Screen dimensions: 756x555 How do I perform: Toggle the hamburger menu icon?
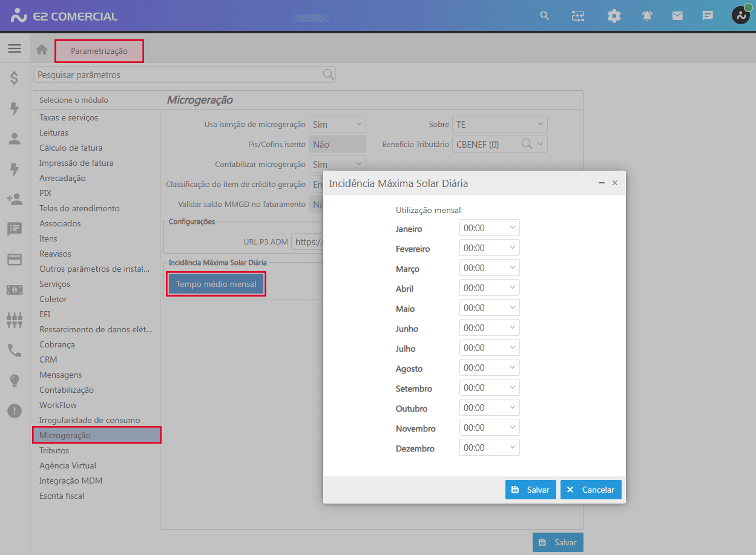point(15,48)
